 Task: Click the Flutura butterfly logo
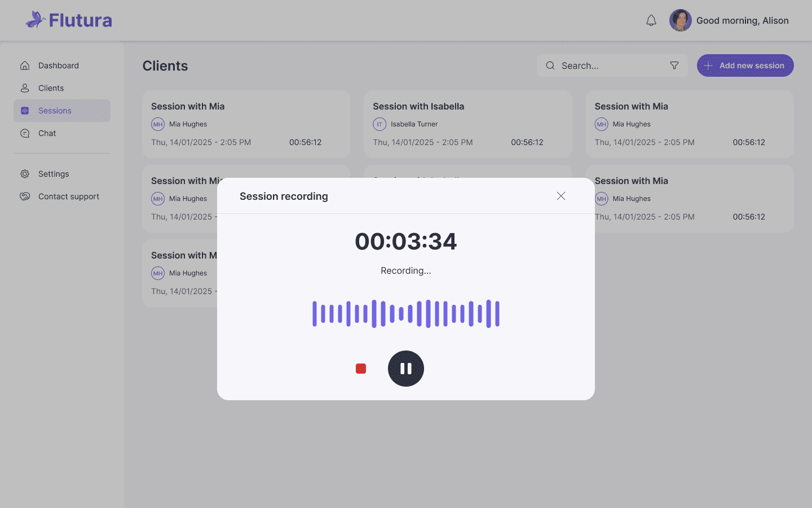click(x=36, y=20)
